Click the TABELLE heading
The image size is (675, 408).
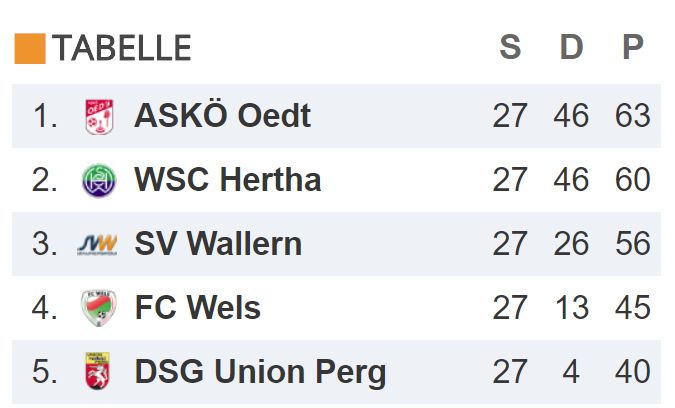121,48
